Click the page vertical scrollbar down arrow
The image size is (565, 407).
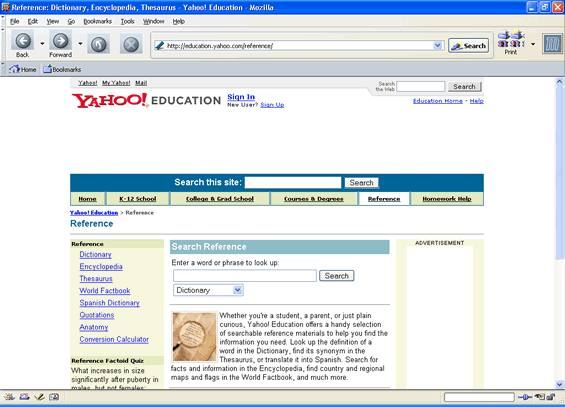559,384
